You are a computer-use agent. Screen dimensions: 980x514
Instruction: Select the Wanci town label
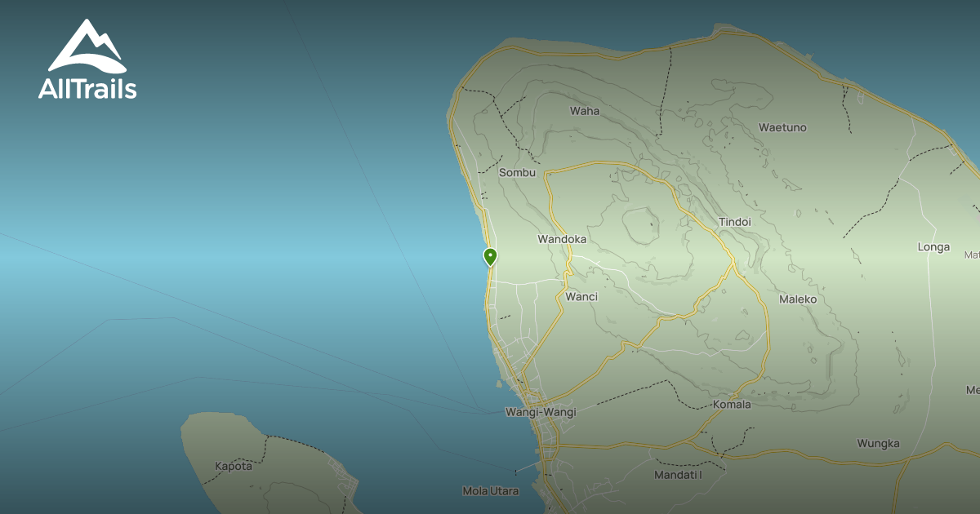(x=581, y=297)
